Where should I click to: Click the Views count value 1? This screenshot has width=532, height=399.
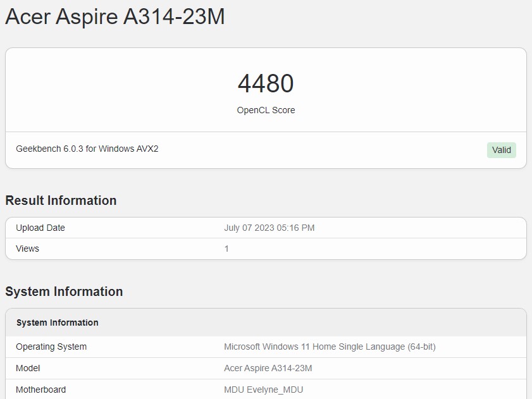click(226, 249)
